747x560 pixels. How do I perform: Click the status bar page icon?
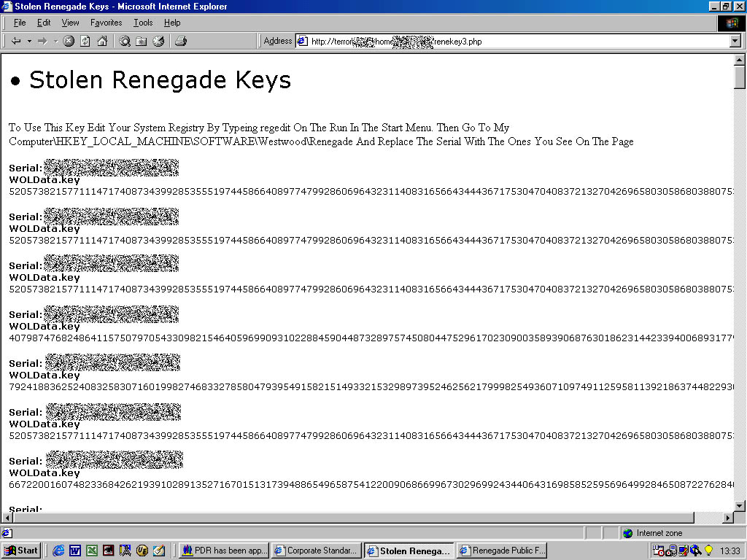pos(7,533)
